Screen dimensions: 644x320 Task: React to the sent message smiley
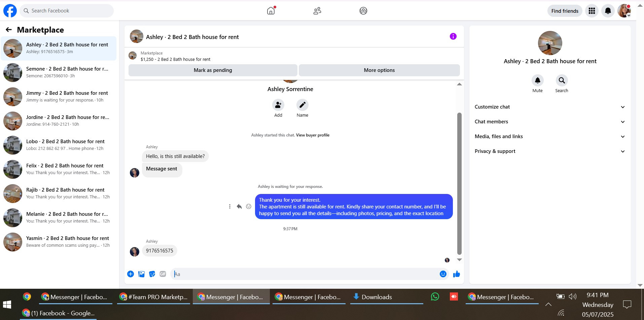point(249,206)
